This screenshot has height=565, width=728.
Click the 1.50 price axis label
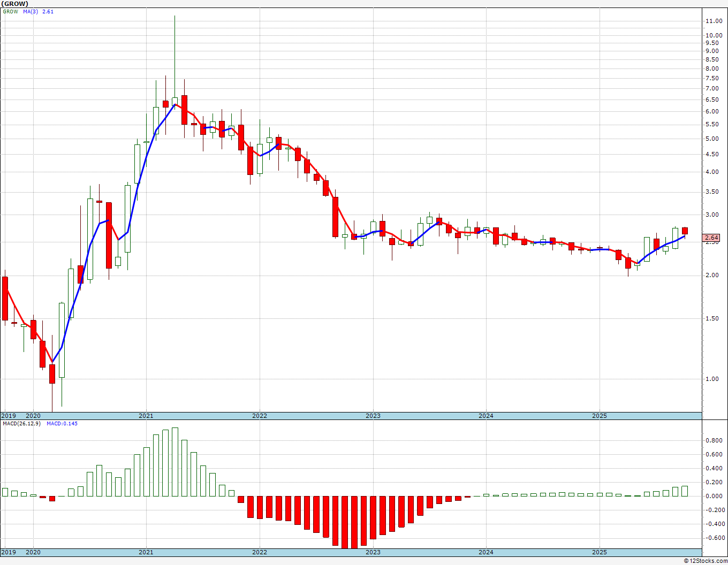click(x=711, y=319)
